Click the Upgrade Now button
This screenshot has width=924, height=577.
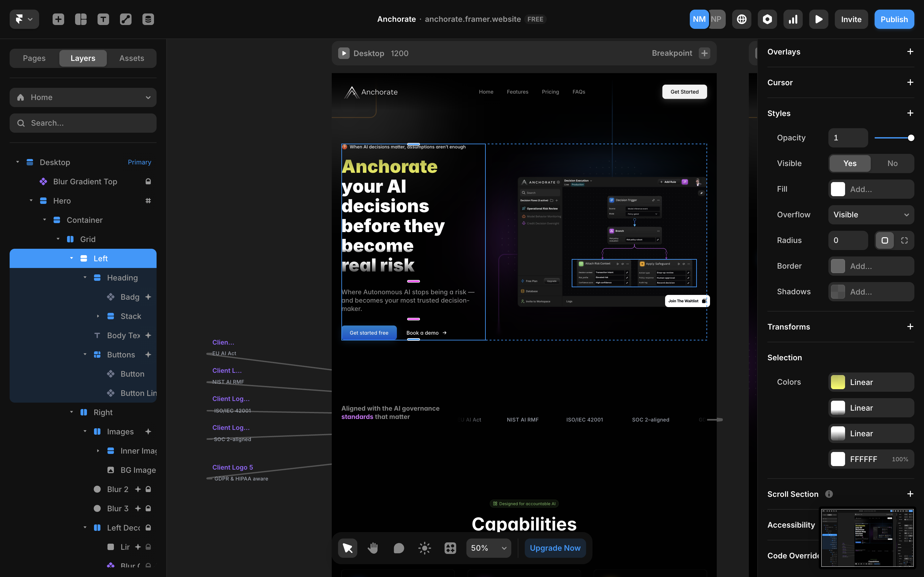(555, 548)
